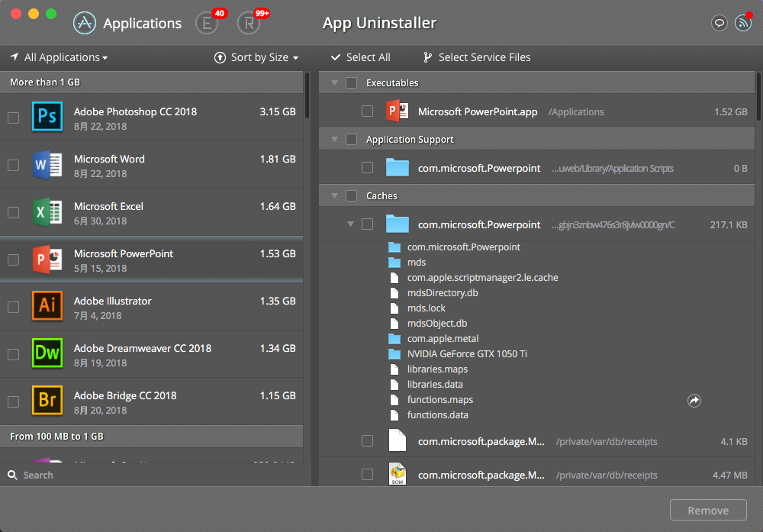
Task: Check the Executables group checkbox
Action: (351, 82)
